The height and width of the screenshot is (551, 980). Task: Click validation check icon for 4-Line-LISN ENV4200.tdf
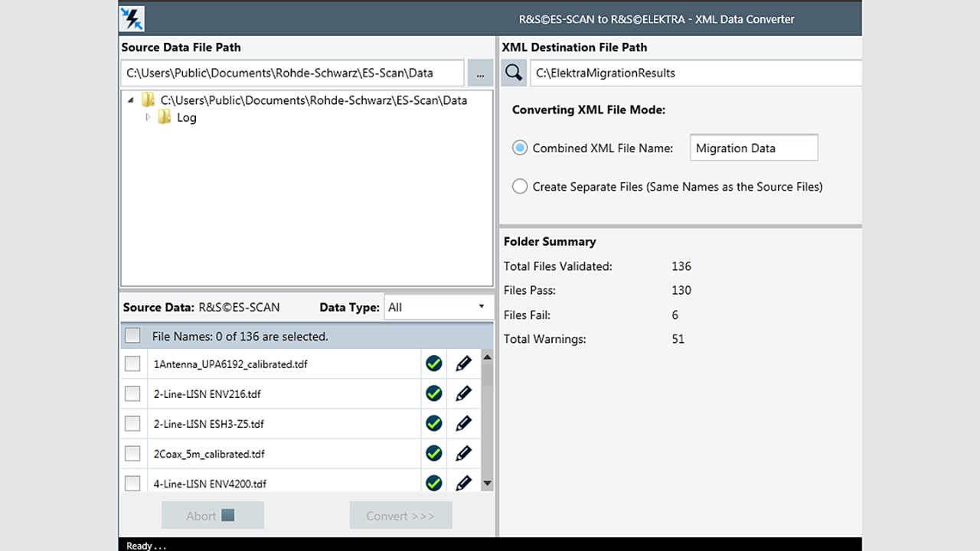click(434, 483)
